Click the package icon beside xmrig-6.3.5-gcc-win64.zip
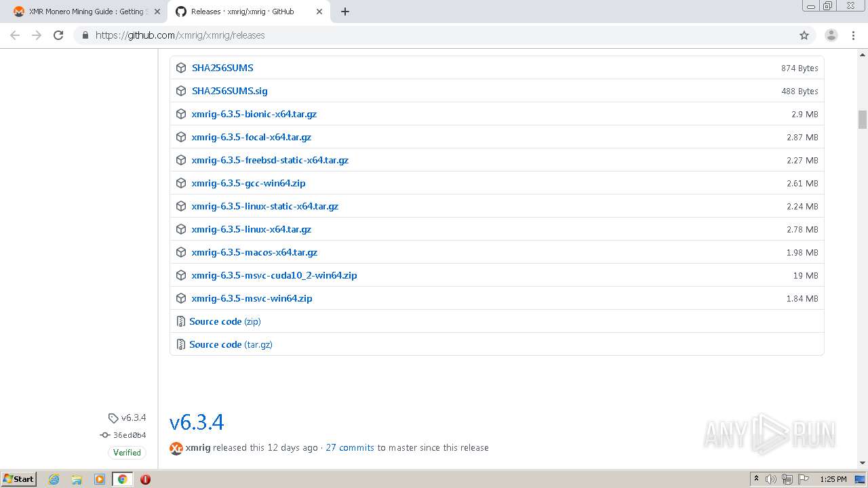Viewport: 868px width, 488px height. coord(181,183)
